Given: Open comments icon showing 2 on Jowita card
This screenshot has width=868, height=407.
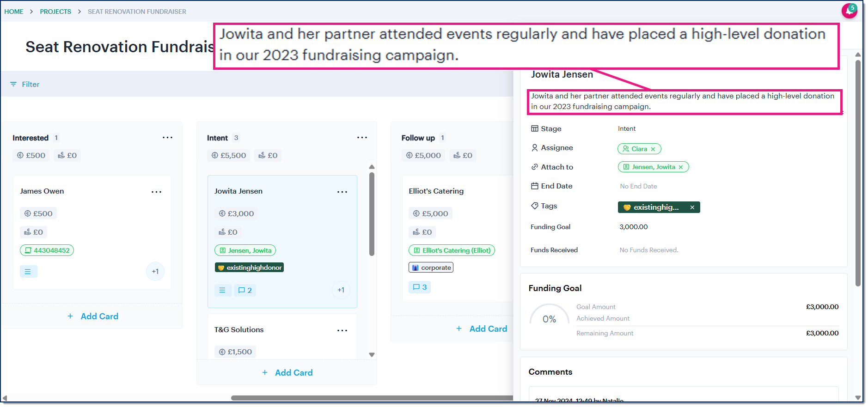Looking at the screenshot, I should coord(245,290).
